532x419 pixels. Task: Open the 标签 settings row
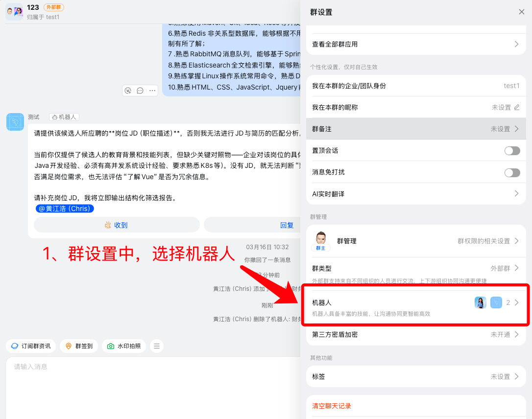[x=415, y=376]
